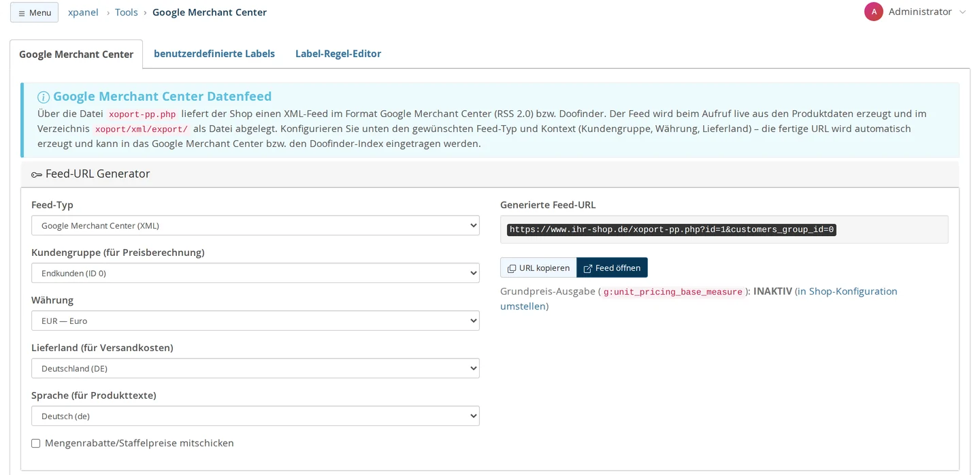Follow the in Shop-Konfiguration umstellen link
The height and width of the screenshot is (475, 980).
coord(699,299)
